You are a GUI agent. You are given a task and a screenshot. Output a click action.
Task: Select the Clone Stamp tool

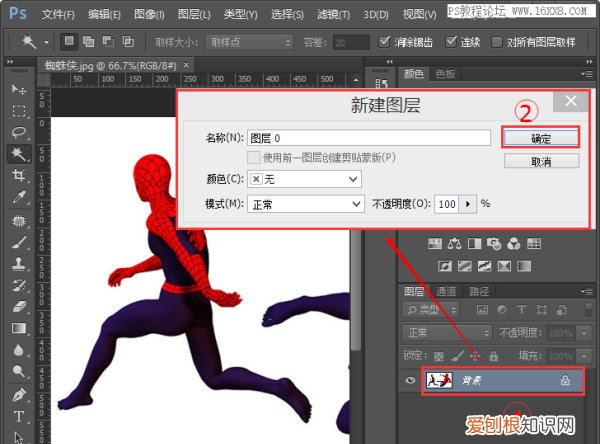pos(19,264)
